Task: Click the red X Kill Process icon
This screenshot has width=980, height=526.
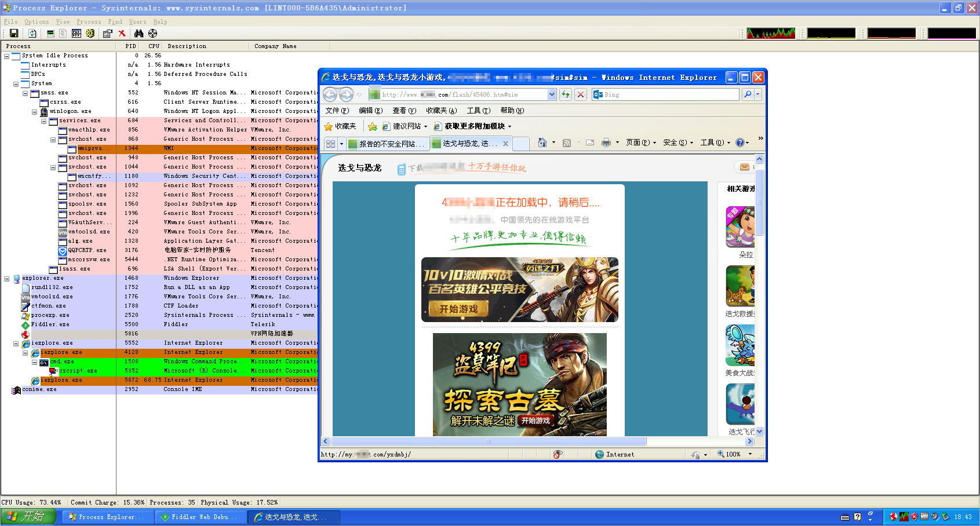Action: click(122, 34)
